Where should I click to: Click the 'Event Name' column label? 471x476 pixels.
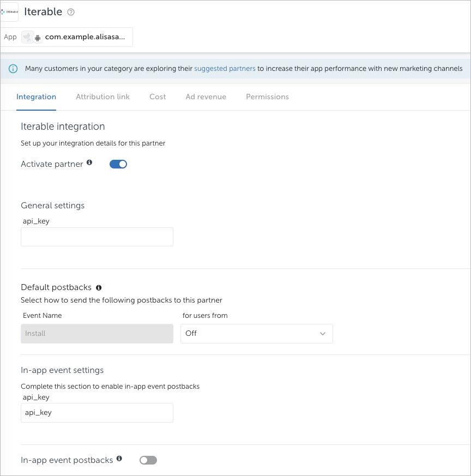tap(42, 316)
